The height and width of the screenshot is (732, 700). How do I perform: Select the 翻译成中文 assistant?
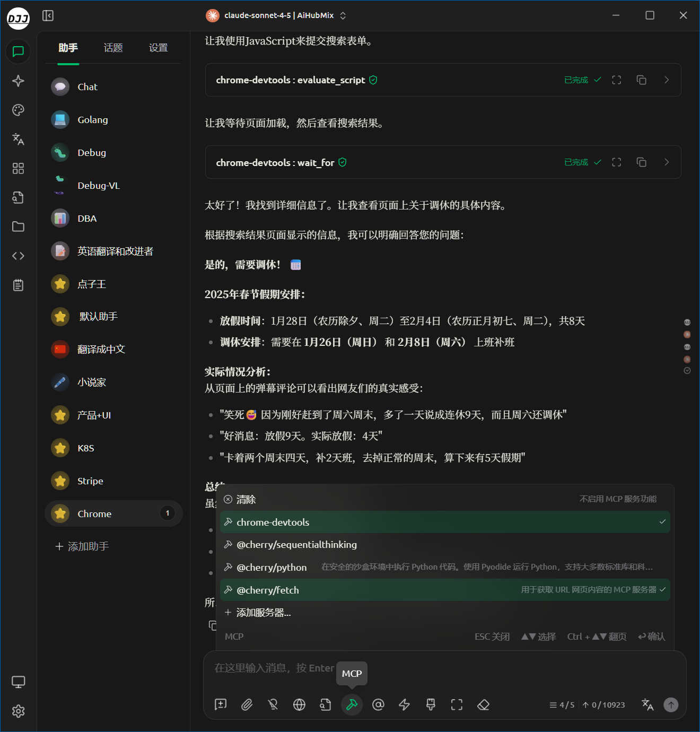click(113, 350)
